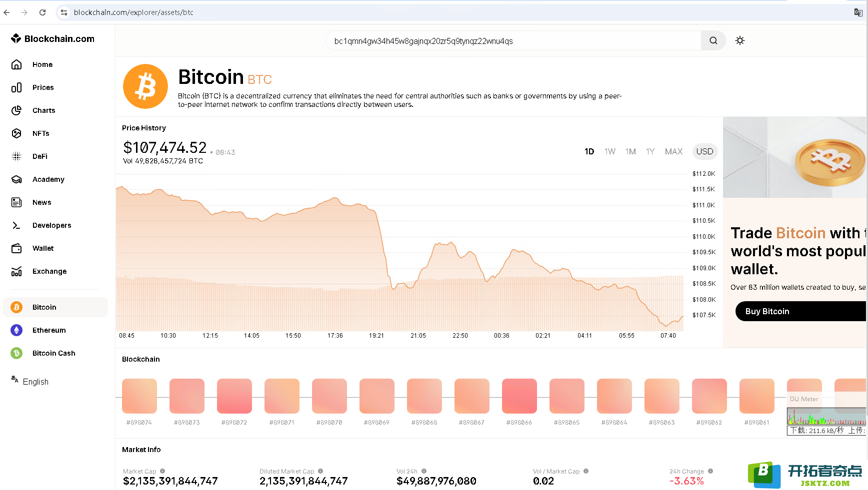This screenshot has width=868, height=490.
Task: Click the $49,887,976,080 volume value
Action: 436,481
